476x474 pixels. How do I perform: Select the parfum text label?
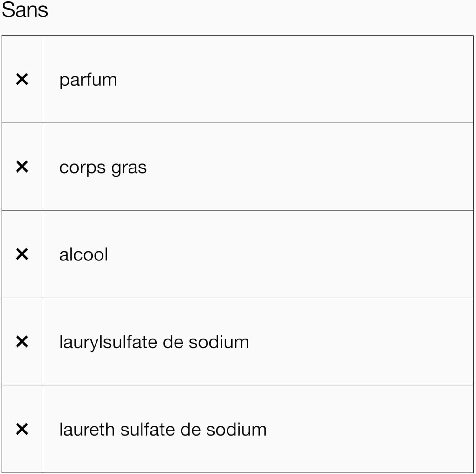(x=88, y=80)
